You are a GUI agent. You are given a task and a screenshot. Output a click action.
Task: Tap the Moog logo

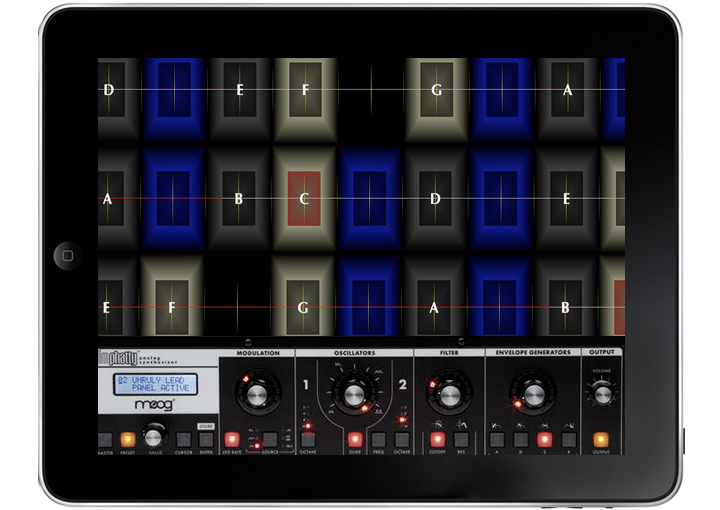pyautogui.click(x=155, y=405)
